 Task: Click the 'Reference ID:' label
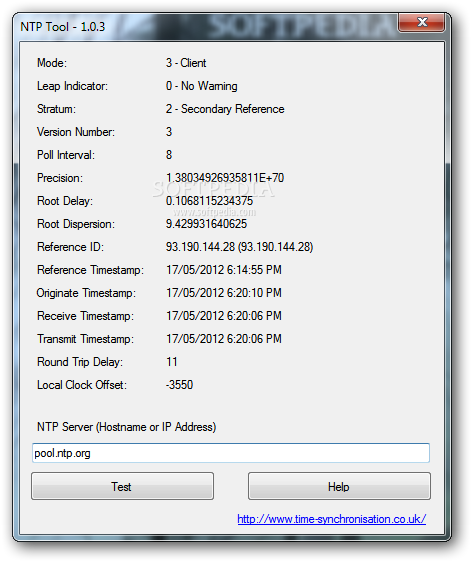[x=70, y=247]
